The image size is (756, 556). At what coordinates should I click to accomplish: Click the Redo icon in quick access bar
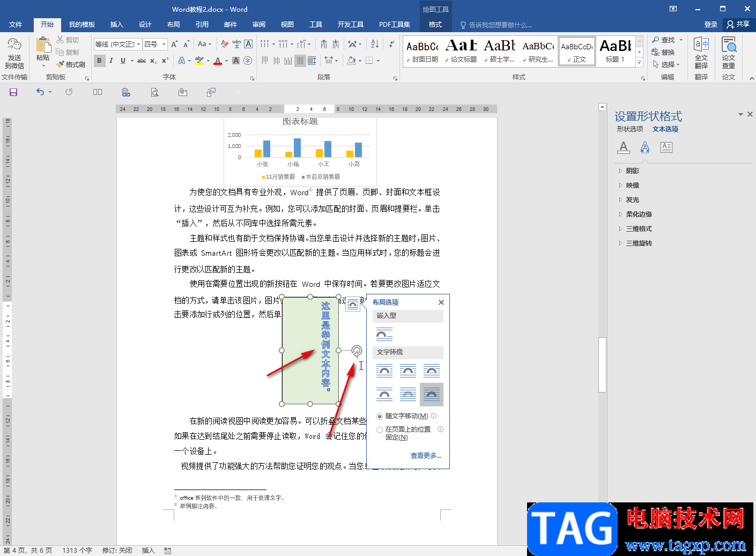(x=69, y=92)
